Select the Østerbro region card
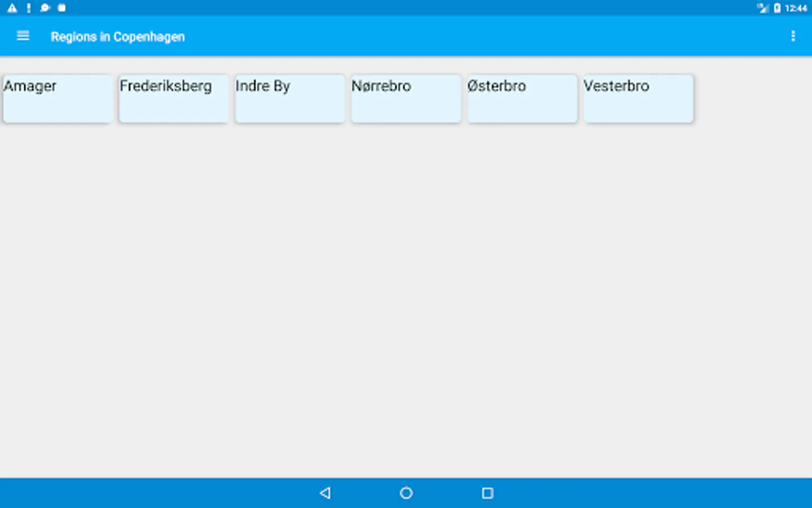The width and height of the screenshot is (812, 508). coord(522,99)
